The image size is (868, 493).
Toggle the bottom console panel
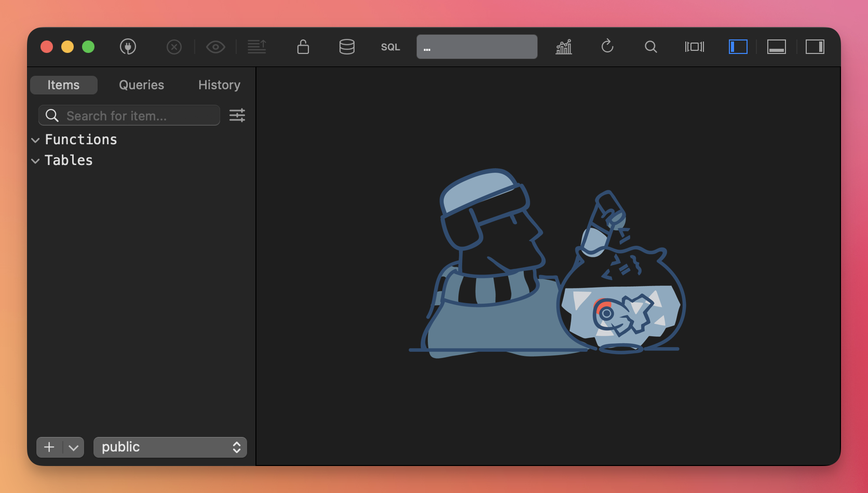[x=776, y=47]
